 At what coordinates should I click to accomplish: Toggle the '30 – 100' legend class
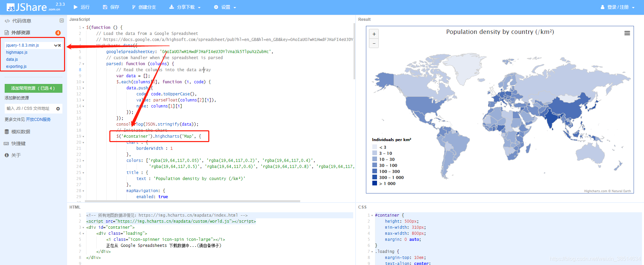click(385, 165)
